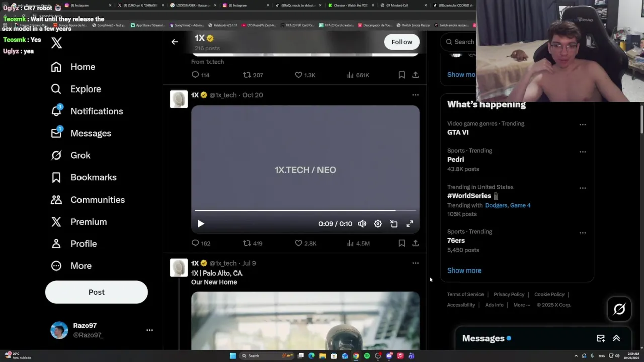Bookmark the post with 661K views

401,75
